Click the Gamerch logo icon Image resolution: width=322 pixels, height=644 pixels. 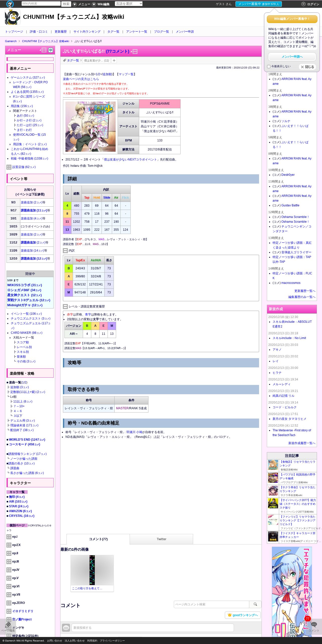pyautogui.click(x=10, y=4)
